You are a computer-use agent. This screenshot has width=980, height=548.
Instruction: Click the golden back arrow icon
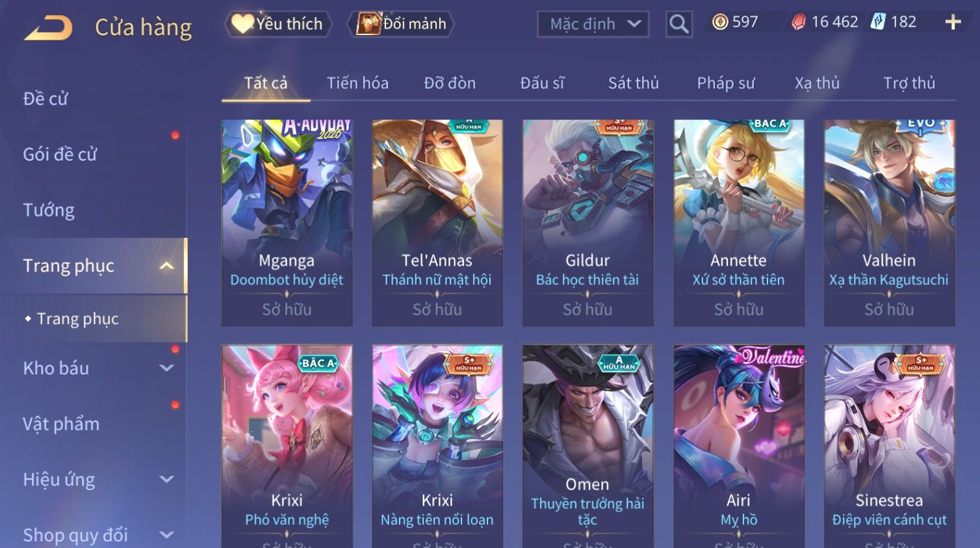pyautogui.click(x=48, y=28)
